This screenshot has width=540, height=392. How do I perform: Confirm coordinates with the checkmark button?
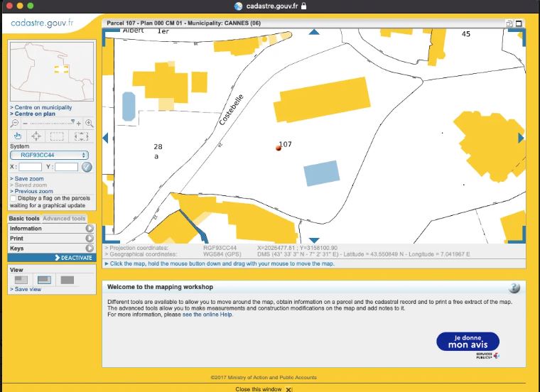coord(87,167)
